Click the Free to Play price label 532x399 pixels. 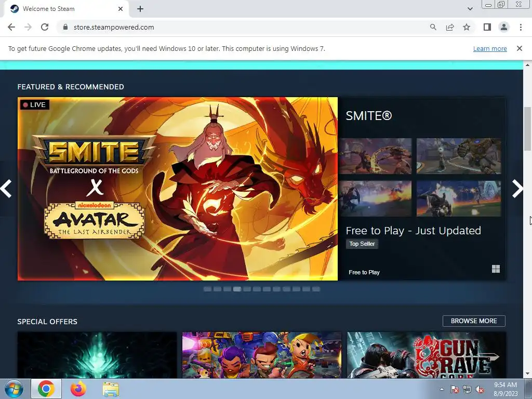pyautogui.click(x=364, y=272)
